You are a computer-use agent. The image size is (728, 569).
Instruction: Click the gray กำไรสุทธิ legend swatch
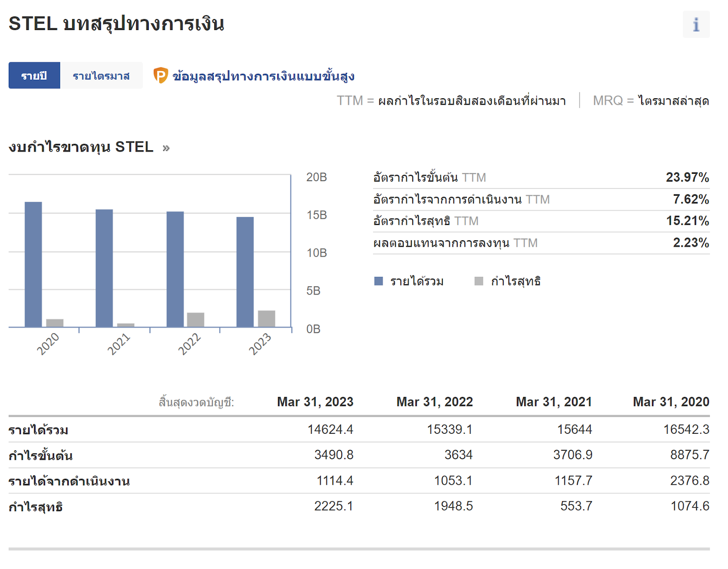tap(478, 281)
